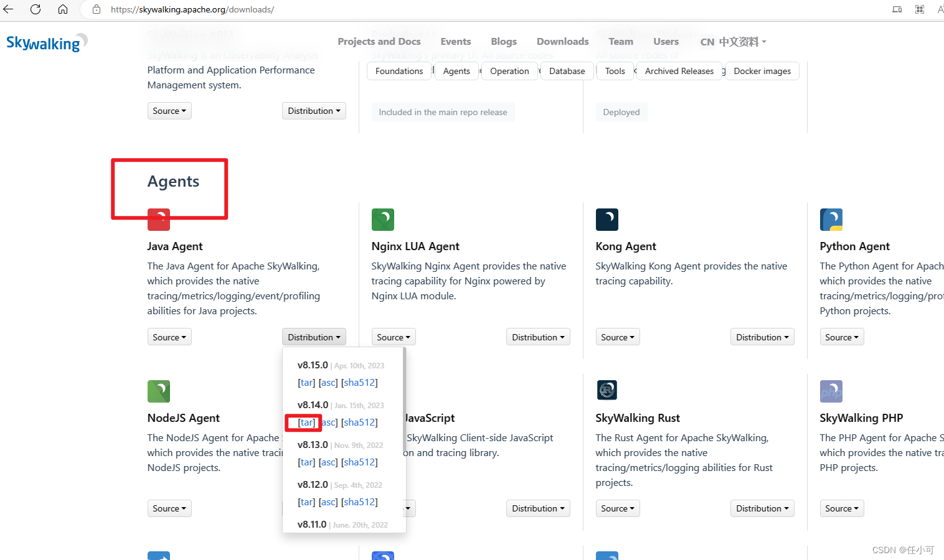The image size is (944, 560).
Task: Jump to the Agents section button
Action: point(456,71)
